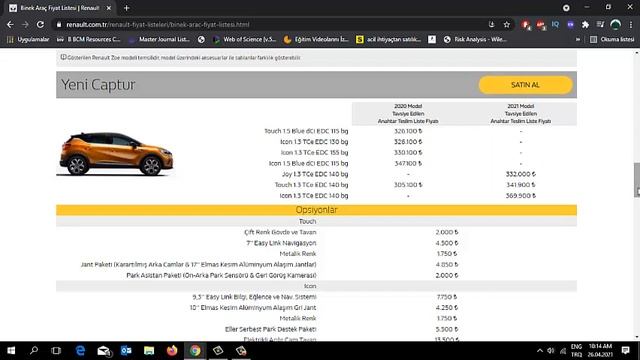
Task: Open the media control playlist icon
Action: pos(600,24)
